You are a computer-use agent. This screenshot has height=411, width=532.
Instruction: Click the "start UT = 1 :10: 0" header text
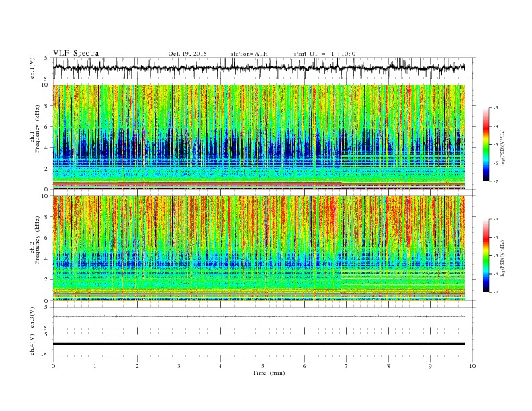tap(324, 54)
